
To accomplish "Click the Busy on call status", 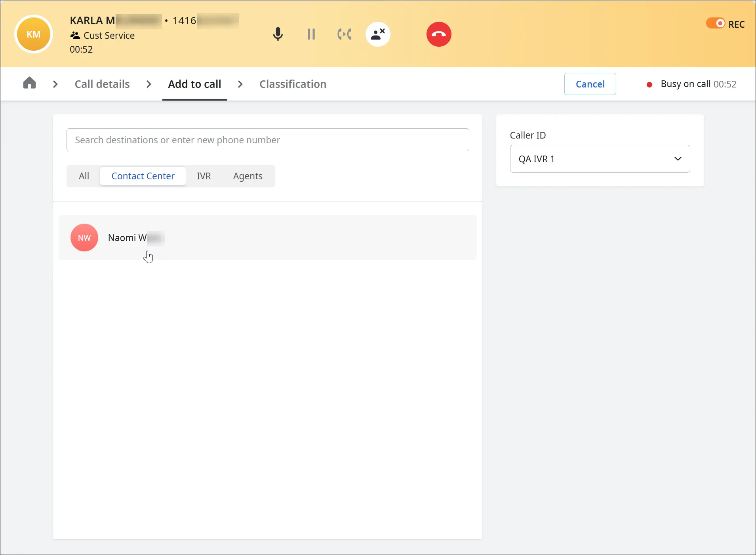I will pos(691,84).
